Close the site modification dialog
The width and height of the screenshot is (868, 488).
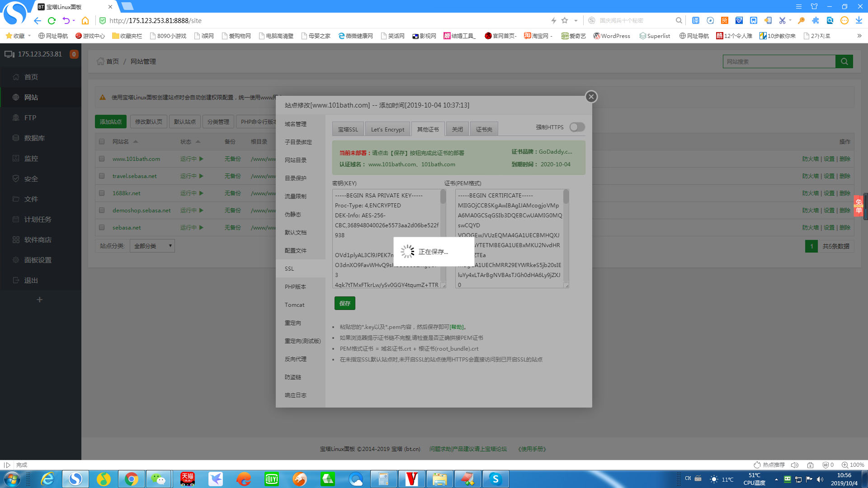(591, 97)
